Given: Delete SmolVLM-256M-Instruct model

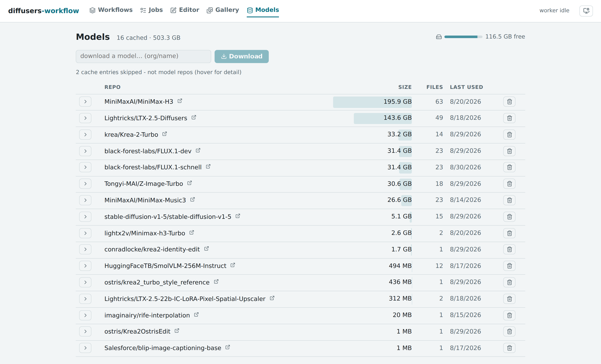Looking at the screenshot, I should click(509, 266).
